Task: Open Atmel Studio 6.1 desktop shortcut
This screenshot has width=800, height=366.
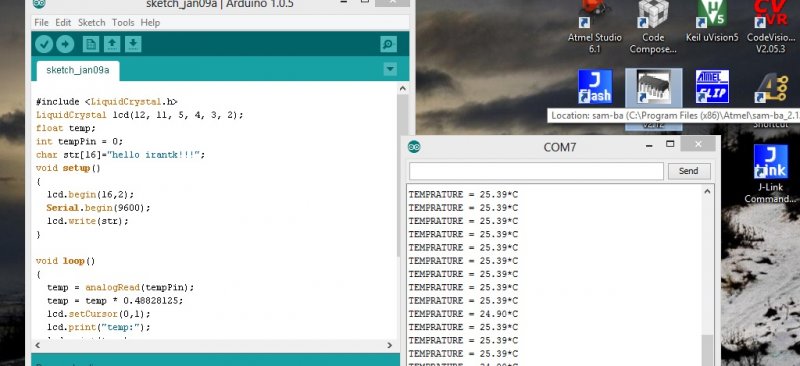Action: tap(594, 27)
